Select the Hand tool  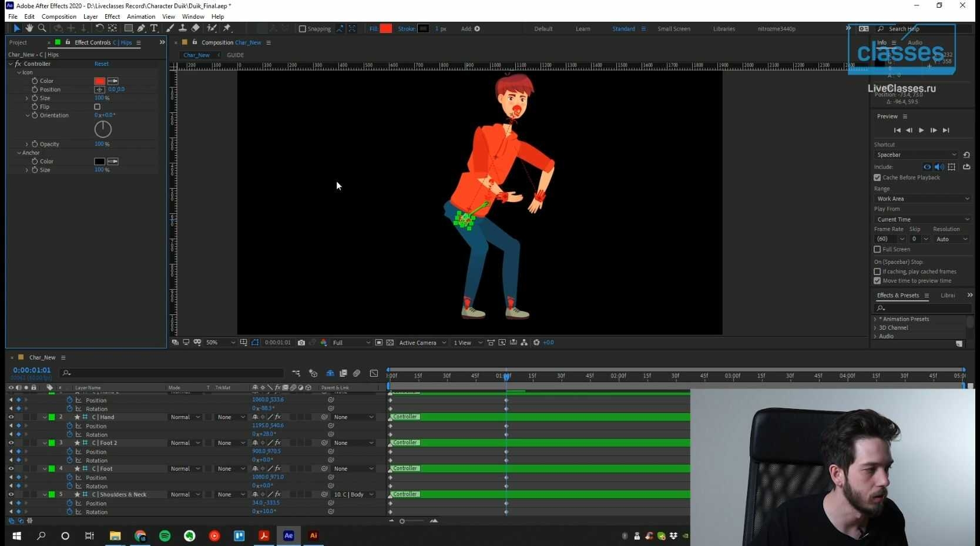point(29,28)
